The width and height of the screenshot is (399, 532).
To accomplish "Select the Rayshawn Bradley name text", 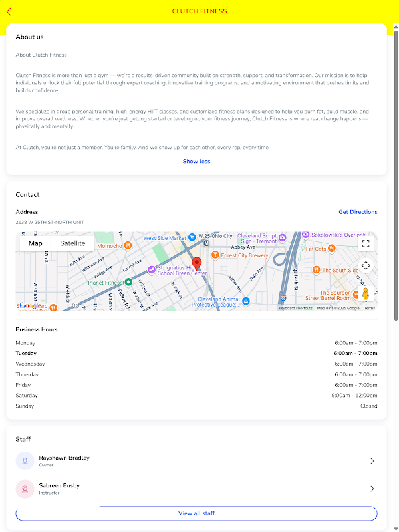I will pyautogui.click(x=64, y=458).
